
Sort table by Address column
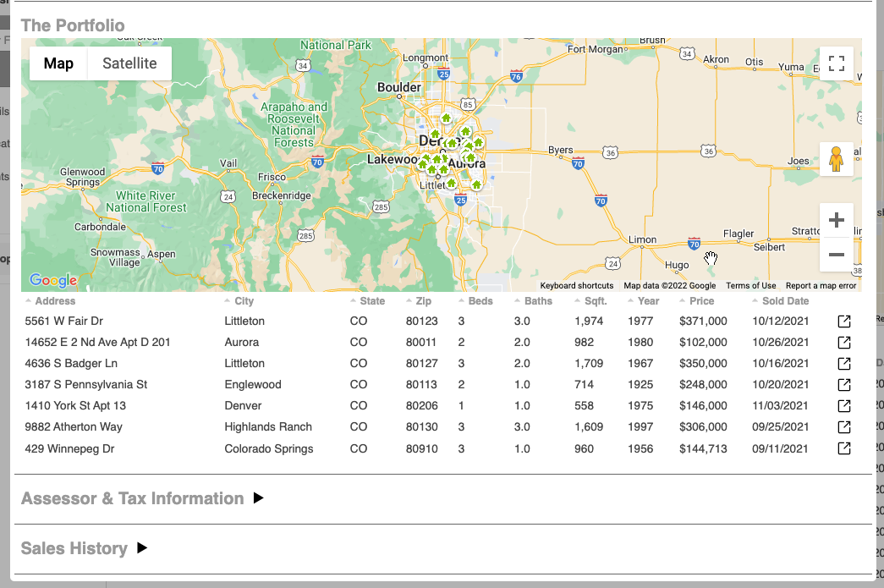[x=50, y=301]
